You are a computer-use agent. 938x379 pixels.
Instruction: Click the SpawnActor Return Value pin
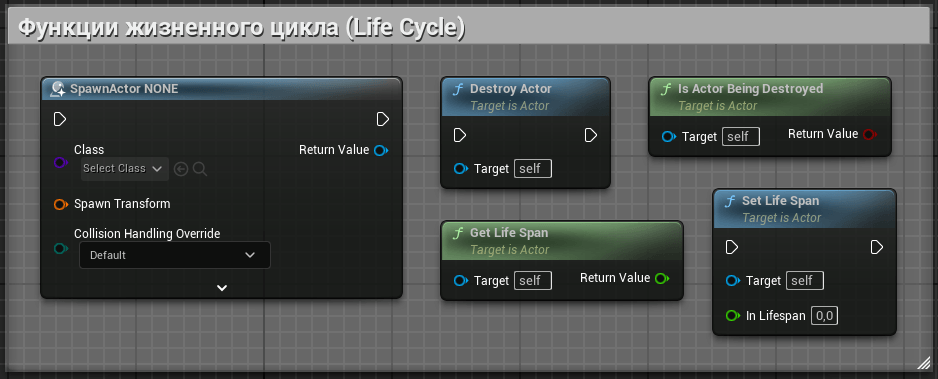point(381,150)
